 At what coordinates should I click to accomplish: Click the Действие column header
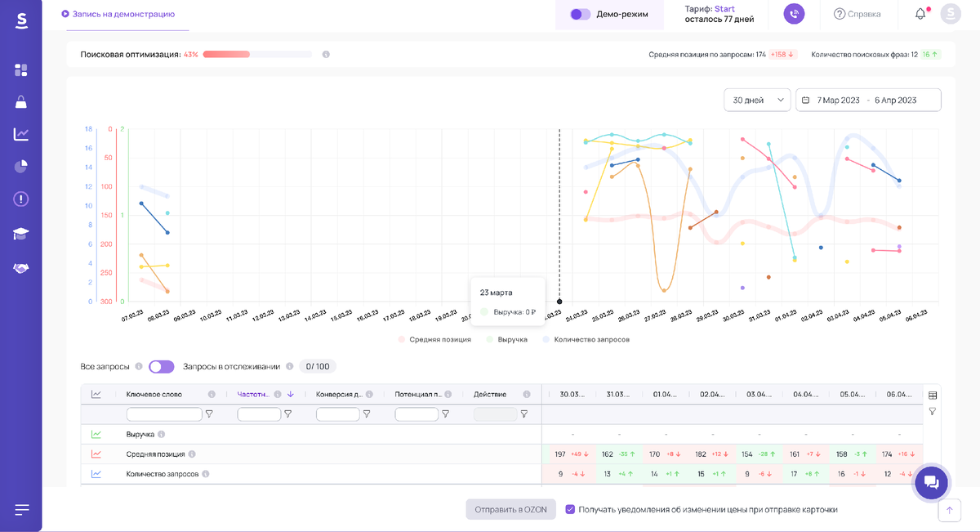click(x=490, y=394)
